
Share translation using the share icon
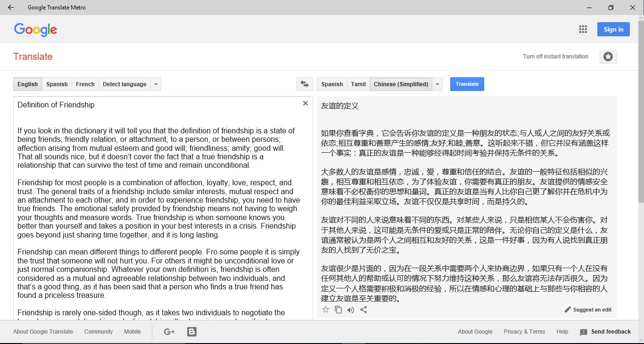click(363, 310)
